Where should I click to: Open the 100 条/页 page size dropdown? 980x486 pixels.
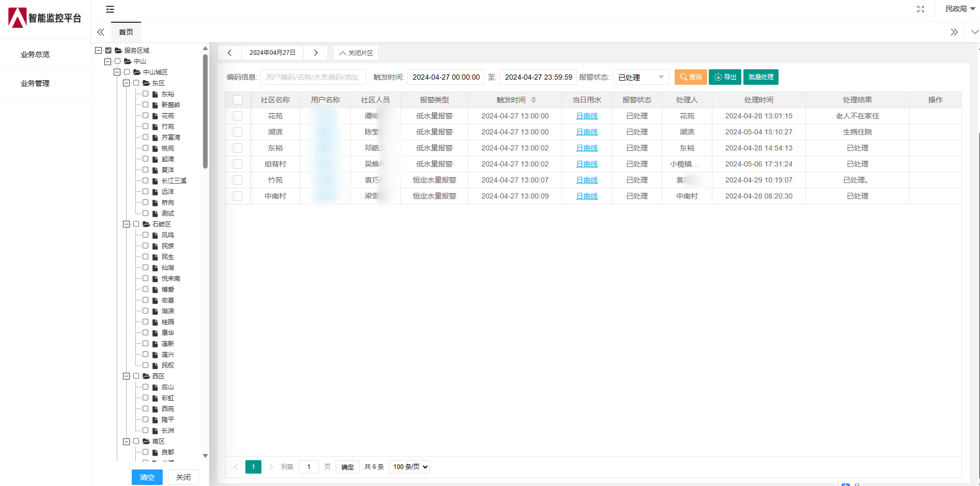pos(409,467)
